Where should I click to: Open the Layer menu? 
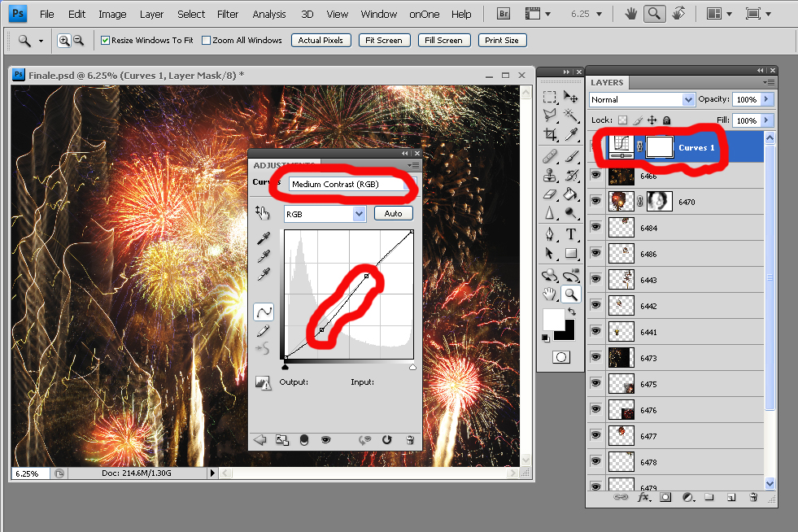pyautogui.click(x=151, y=14)
